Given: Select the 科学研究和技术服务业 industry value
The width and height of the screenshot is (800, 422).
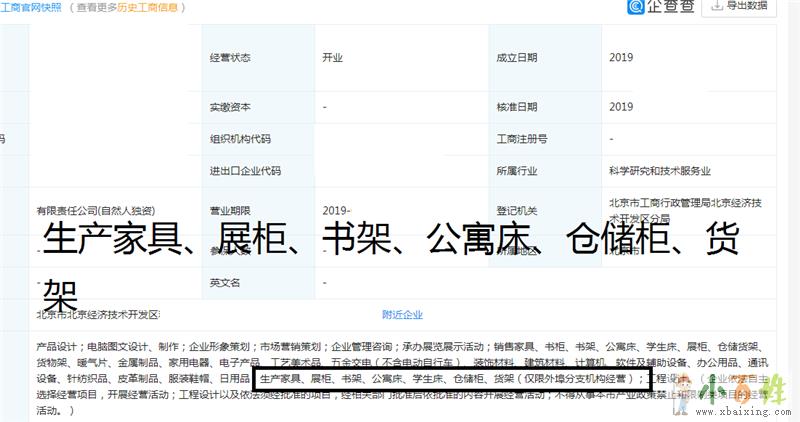Looking at the screenshot, I should coord(659,171).
